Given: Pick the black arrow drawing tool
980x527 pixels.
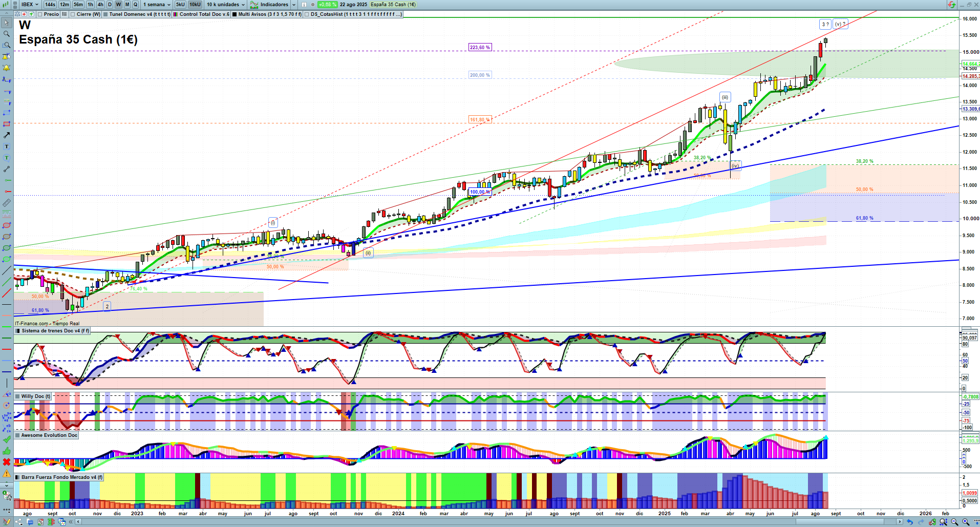Looking at the screenshot, I should coord(7,135).
